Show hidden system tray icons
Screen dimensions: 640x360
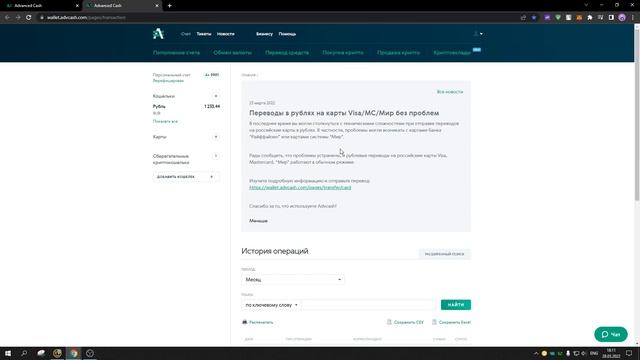point(536,353)
